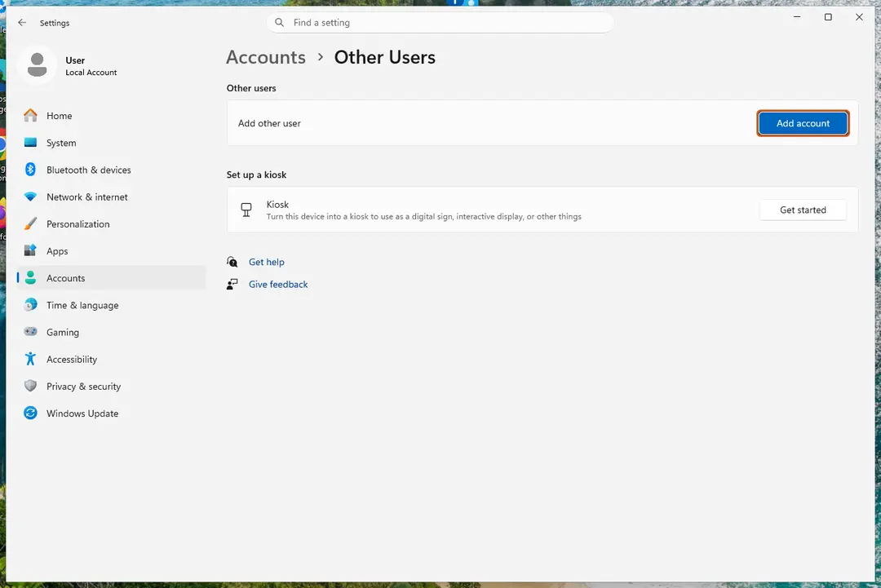Viewport: 881px width, 588px height.
Task: Click the Add account button
Action: pyautogui.click(x=803, y=123)
